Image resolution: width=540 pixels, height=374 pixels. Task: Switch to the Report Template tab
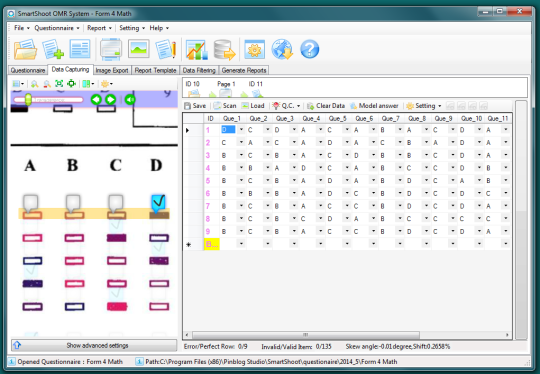(155, 70)
